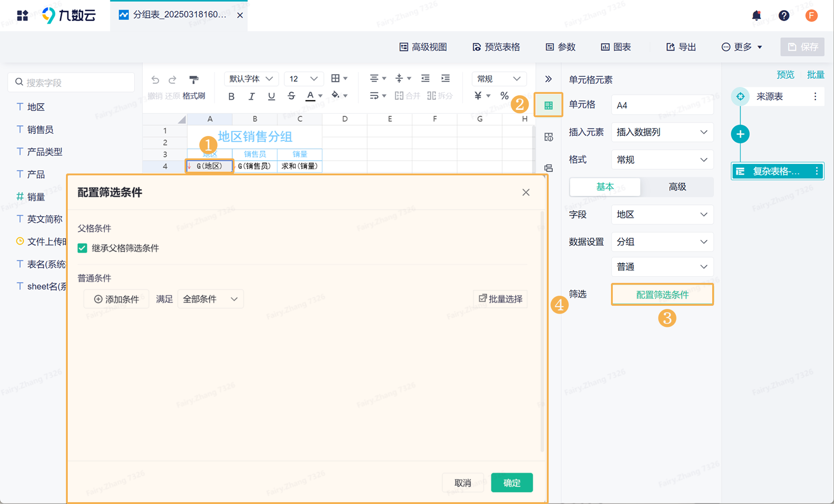The height and width of the screenshot is (504, 834).
Task: Increase the cell indent
Action: tap(446, 78)
